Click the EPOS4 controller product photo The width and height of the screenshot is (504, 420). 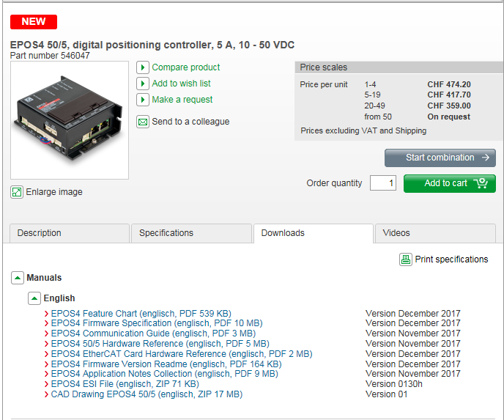(70, 120)
